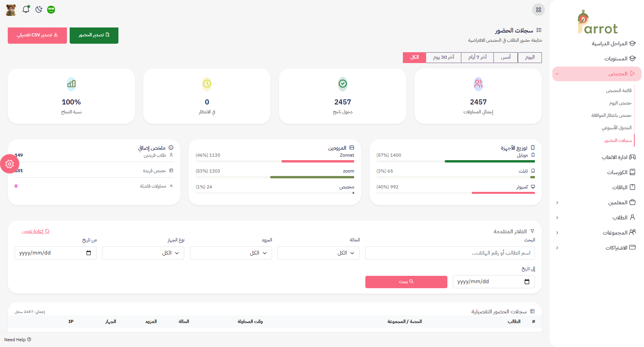
Task: Open the نوع الجهاز device type dropdown
Action: [143, 253]
